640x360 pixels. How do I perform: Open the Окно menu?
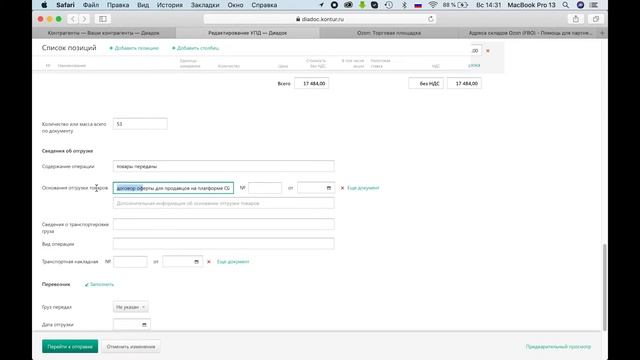[x=235, y=5]
